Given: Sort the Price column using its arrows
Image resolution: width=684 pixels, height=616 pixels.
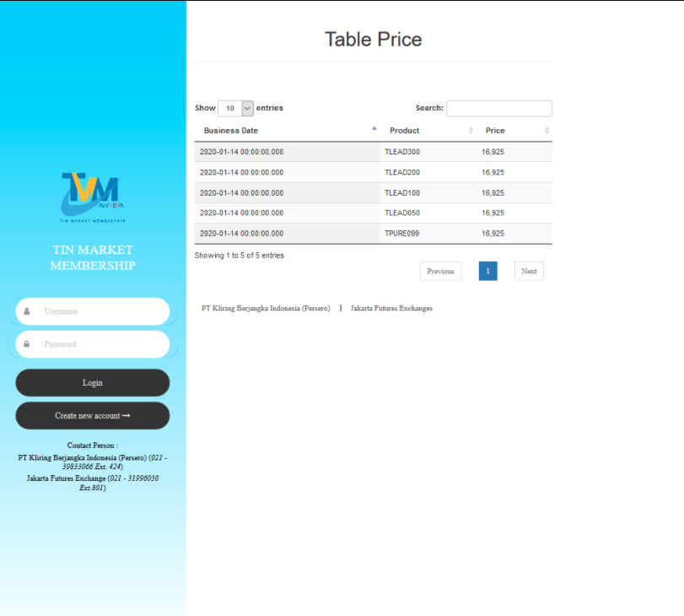Looking at the screenshot, I should pyautogui.click(x=547, y=130).
